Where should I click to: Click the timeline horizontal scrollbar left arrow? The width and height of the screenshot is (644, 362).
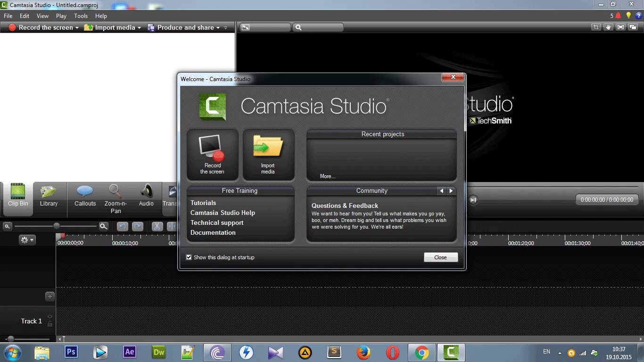(60, 339)
